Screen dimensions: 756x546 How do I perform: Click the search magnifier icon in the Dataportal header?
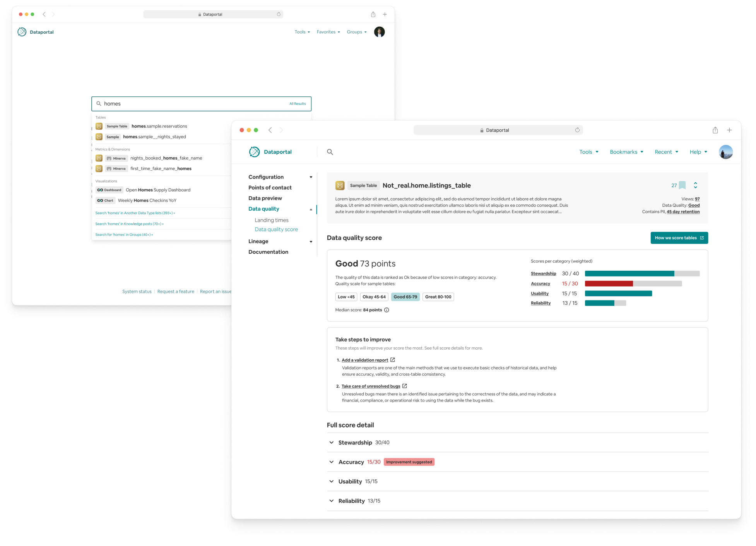pyautogui.click(x=330, y=152)
